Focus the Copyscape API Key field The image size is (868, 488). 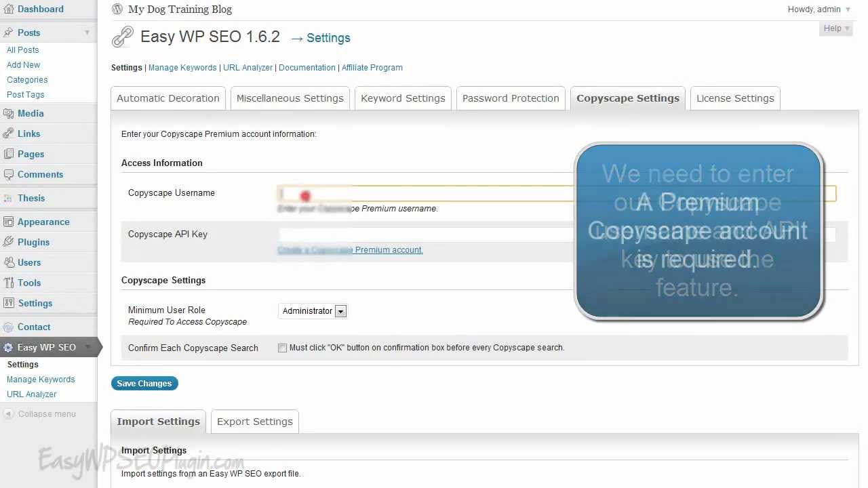click(557, 235)
